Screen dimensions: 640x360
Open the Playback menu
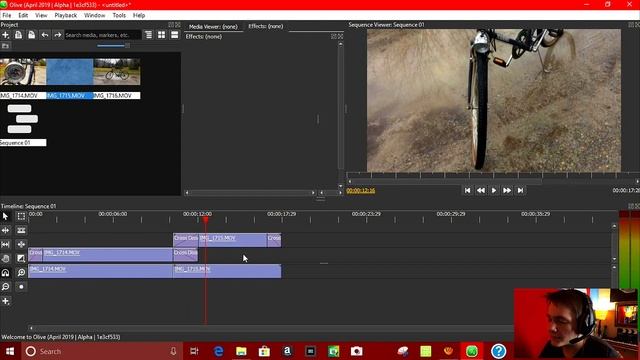coord(66,15)
